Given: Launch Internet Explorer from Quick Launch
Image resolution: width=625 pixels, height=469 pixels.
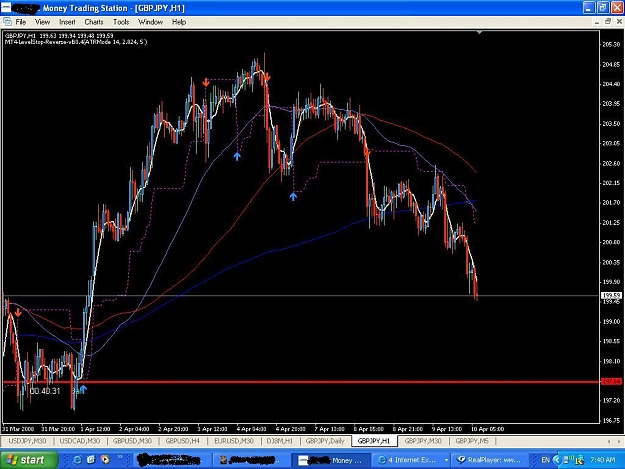Looking at the screenshot, I should (77, 460).
